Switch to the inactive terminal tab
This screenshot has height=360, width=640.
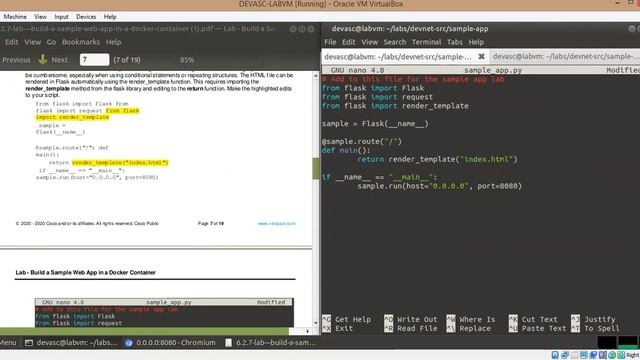[565, 56]
